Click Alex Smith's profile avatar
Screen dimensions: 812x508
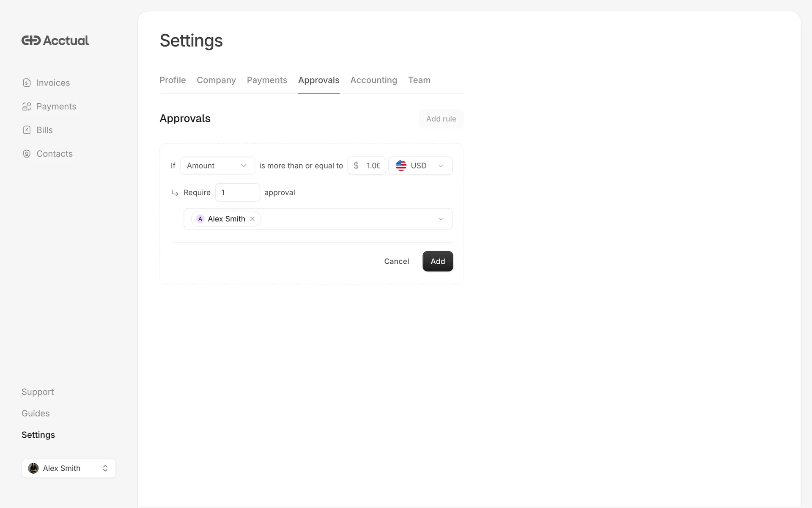(33, 468)
